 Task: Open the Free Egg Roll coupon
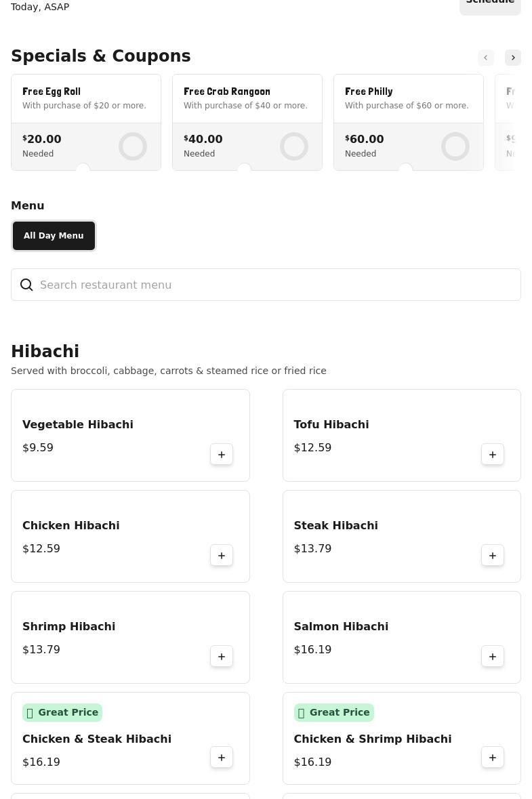click(x=86, y=98)
